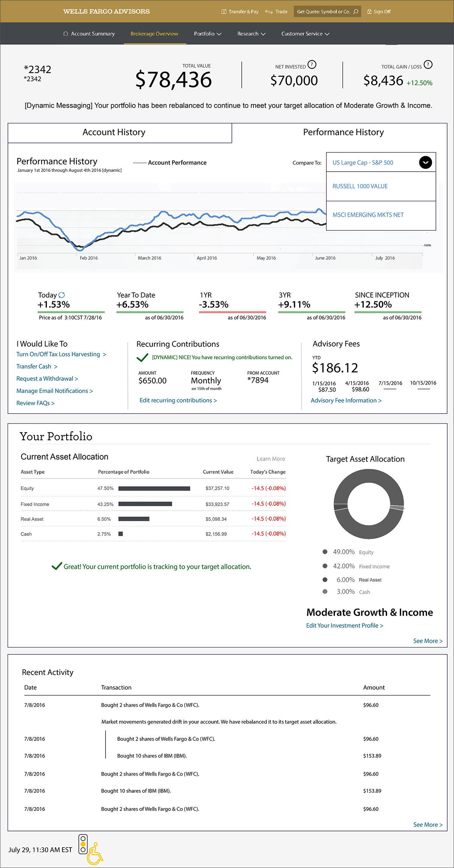This screenshot has height=868, width=454.
Task: Click the 1YR -3.53% value
Action: click(x=214, y=305)
